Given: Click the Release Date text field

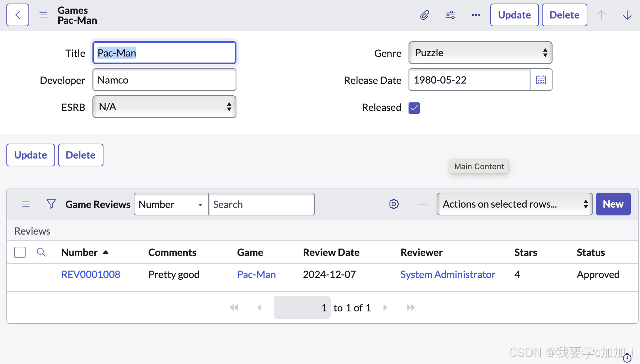Looking at the screenshot, I should (x=469, y=80).
